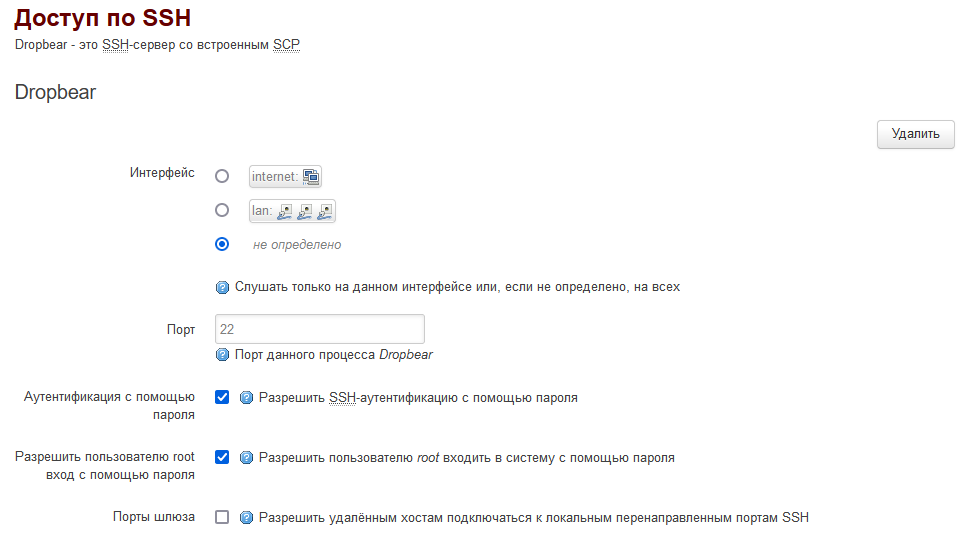The width and height of the screenshot is (969, 537).
Task: Click the "lan:" interface badge label
Action: pyautogui.click(x=263, y=211)
